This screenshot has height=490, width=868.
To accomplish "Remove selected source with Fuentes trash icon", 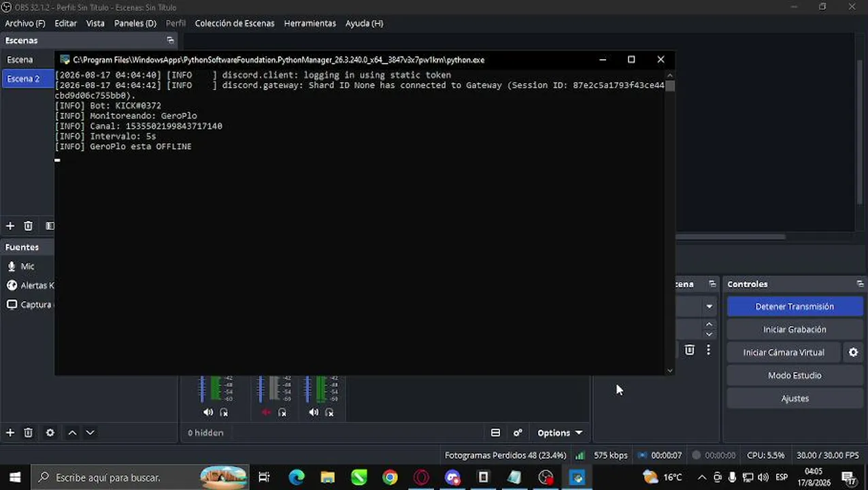I will [x=28, y=433].
